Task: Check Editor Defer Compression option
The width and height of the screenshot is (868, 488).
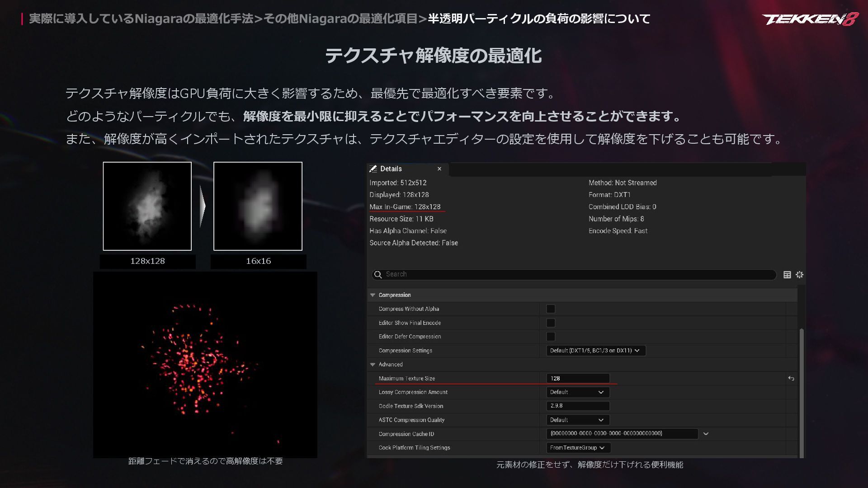Action: pos(551,337)
